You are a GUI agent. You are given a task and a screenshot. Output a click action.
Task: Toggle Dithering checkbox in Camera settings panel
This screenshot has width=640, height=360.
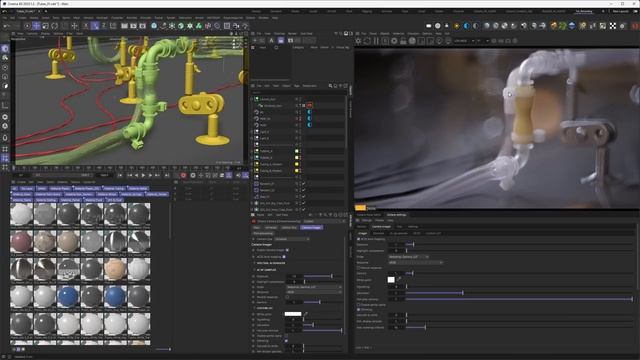[358, 310]
